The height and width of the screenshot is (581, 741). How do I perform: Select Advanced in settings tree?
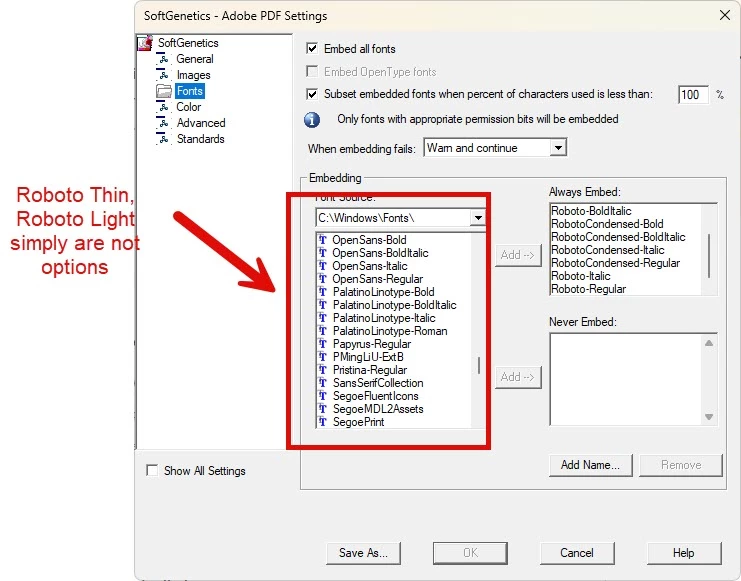point(201,123)
